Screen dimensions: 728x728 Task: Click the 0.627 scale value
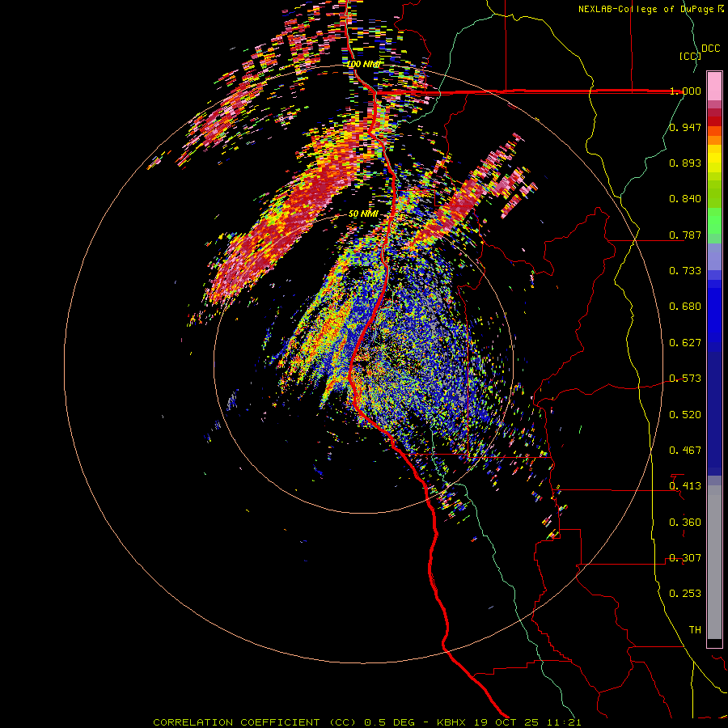tap(685, 342)
